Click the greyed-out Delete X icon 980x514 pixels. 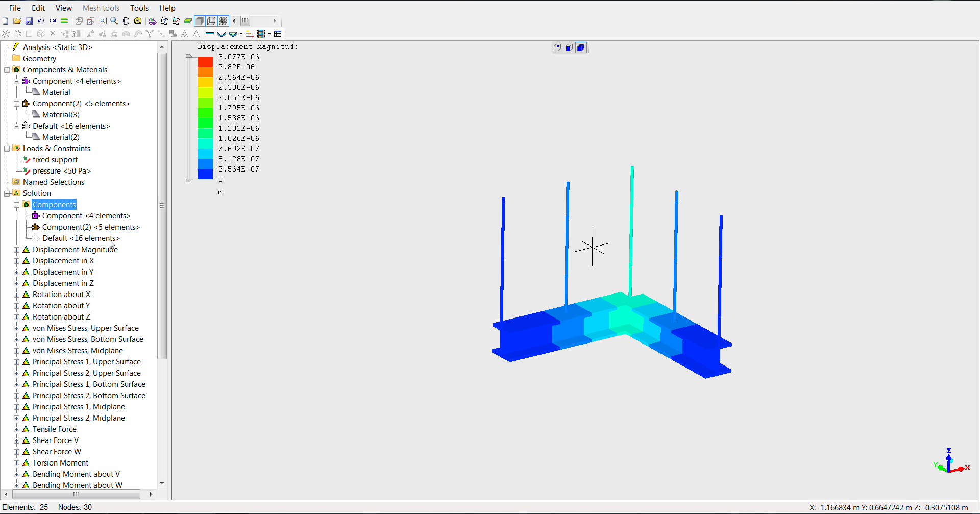coord(53,34)
